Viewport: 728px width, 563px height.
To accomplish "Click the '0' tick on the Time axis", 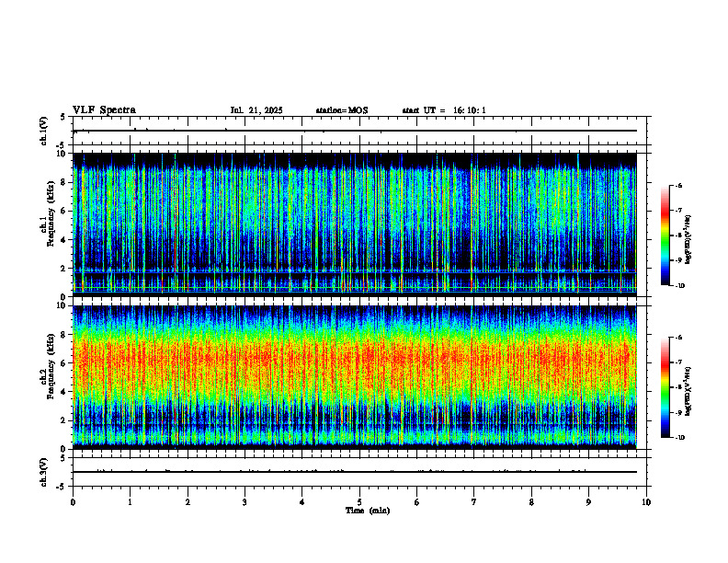I will tap(73, 502).
